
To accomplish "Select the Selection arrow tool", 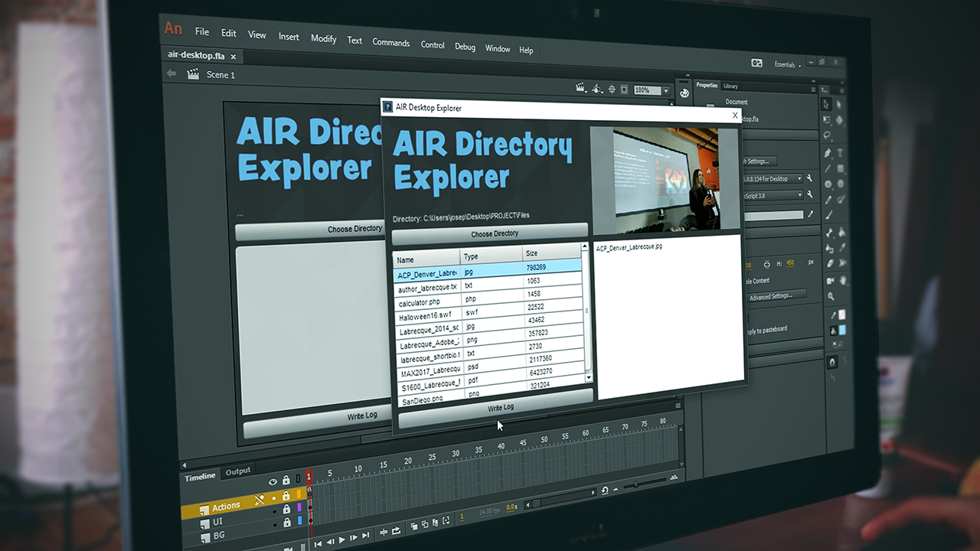I will pos(826,103).
